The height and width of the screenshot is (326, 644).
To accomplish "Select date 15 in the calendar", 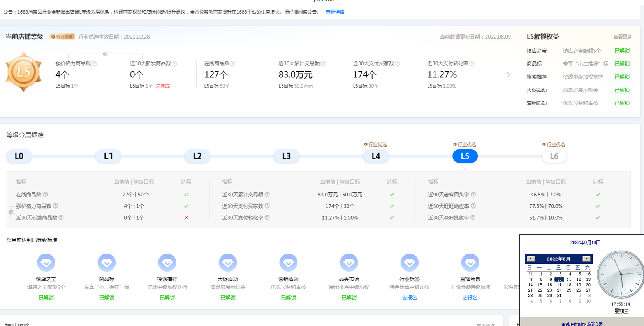I will pos(540,285).
